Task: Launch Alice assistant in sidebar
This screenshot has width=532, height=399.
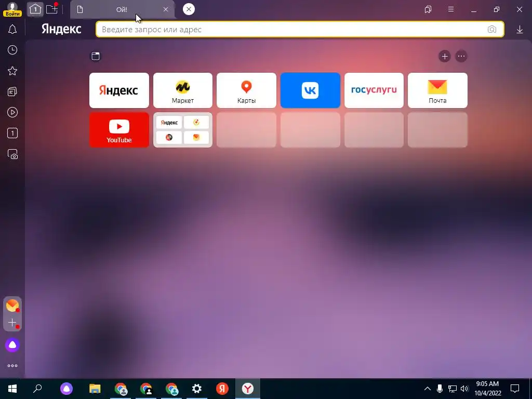Action: coord(12,345)
